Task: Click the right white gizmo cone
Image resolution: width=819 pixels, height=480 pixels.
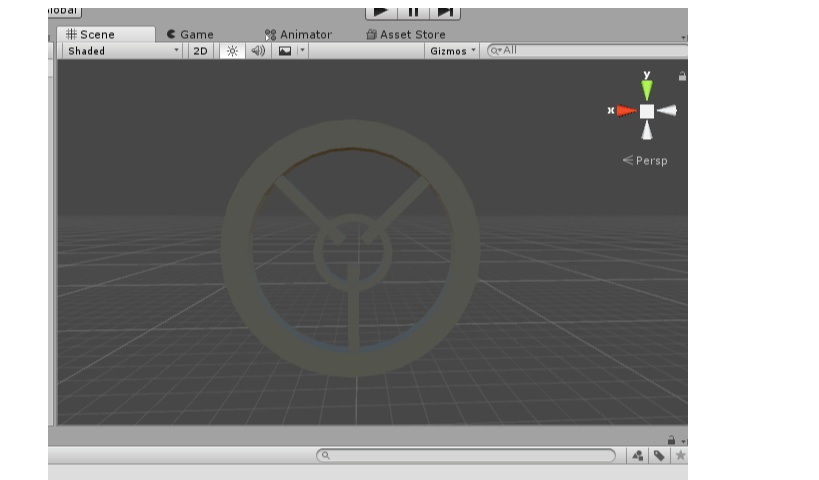Action: click(x=667, y=110)
